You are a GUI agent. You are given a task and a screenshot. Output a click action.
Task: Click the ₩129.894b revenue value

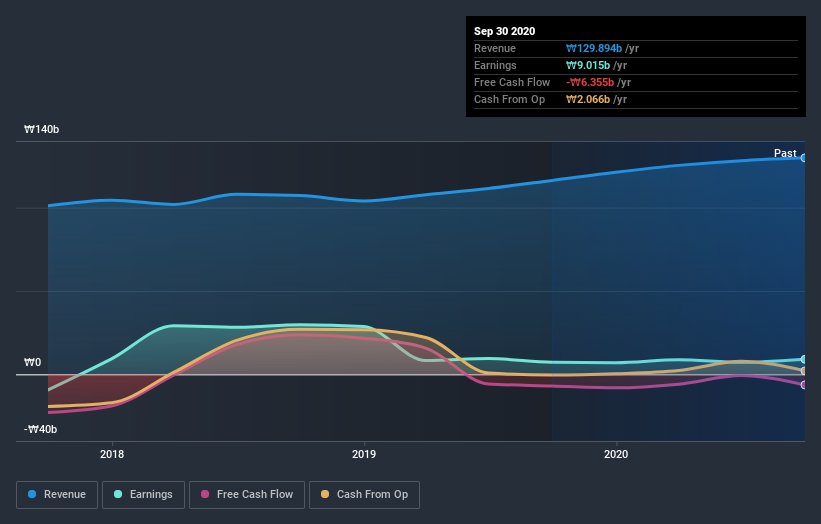tap(594, 48)
